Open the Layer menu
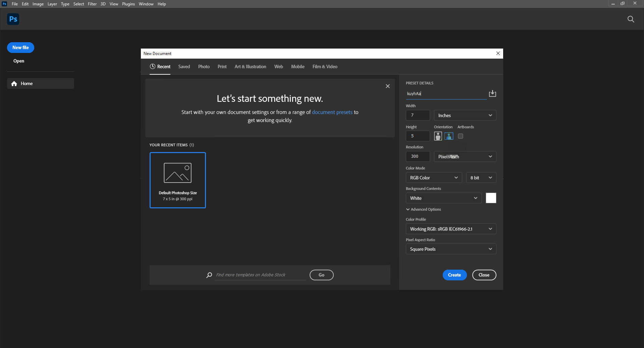 [52, 4]
